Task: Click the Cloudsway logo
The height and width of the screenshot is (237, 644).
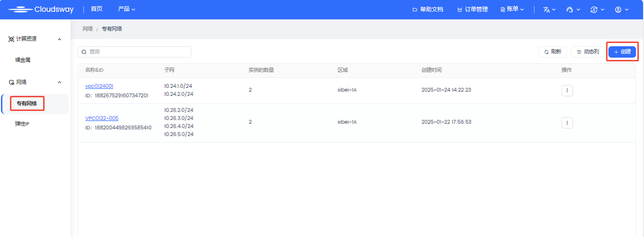Action: [41, 10]
